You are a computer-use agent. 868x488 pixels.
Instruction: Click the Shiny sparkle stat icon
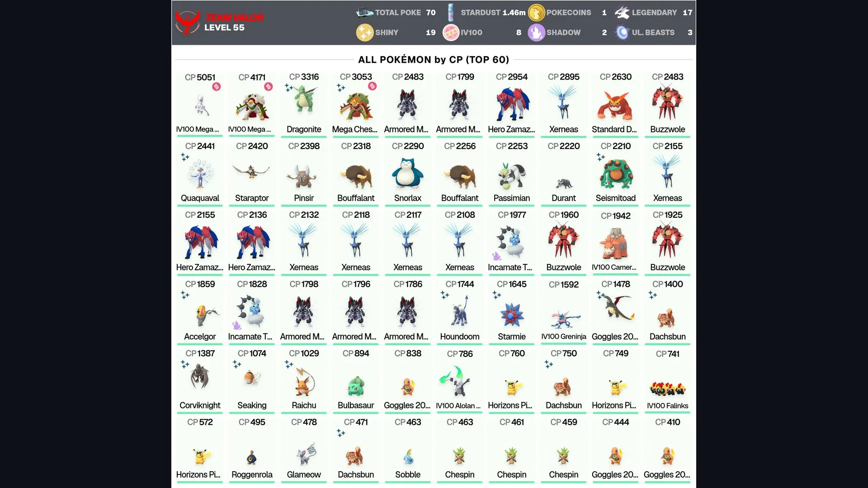click(364, 33)
